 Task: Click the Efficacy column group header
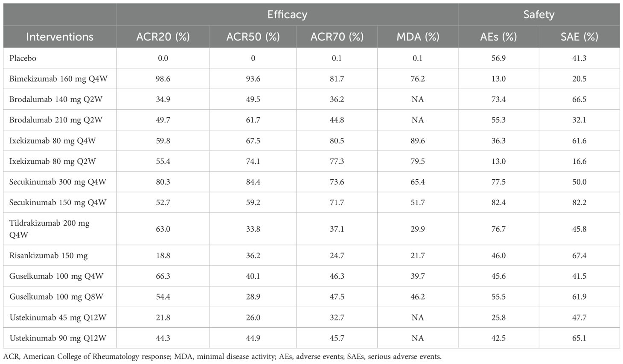coord(287,15)
